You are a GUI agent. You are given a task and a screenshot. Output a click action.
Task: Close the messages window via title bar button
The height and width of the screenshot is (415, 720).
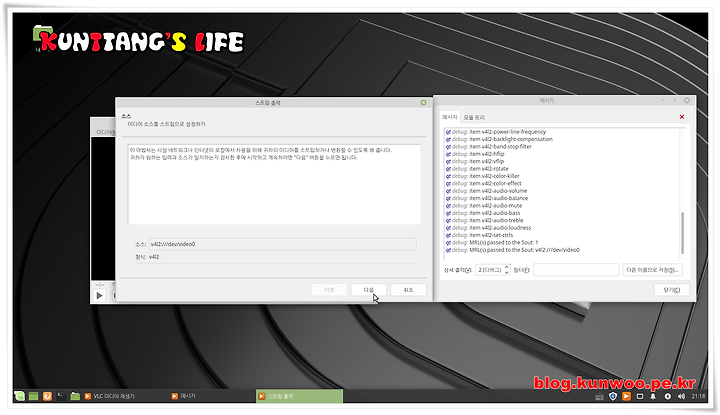click(x=687, y=100)
